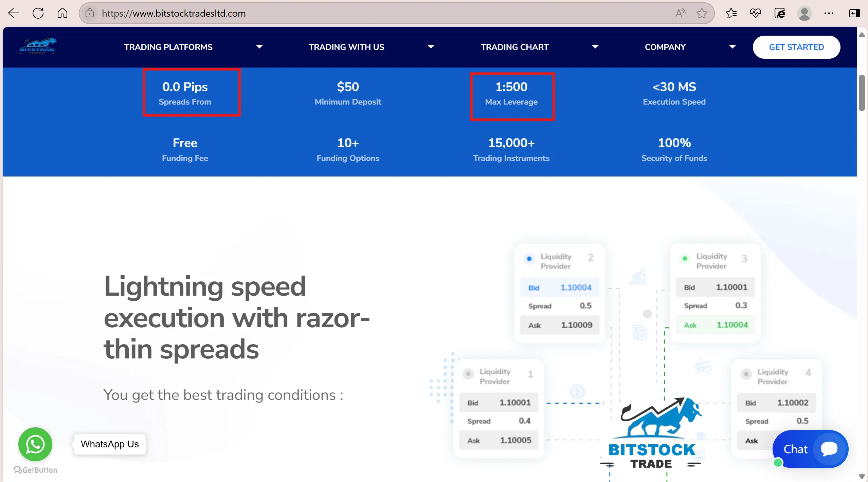Screen dimensions: 868x482
Task: Expand arrow beside TRADING CHART
Action: [x=595, y=47]
